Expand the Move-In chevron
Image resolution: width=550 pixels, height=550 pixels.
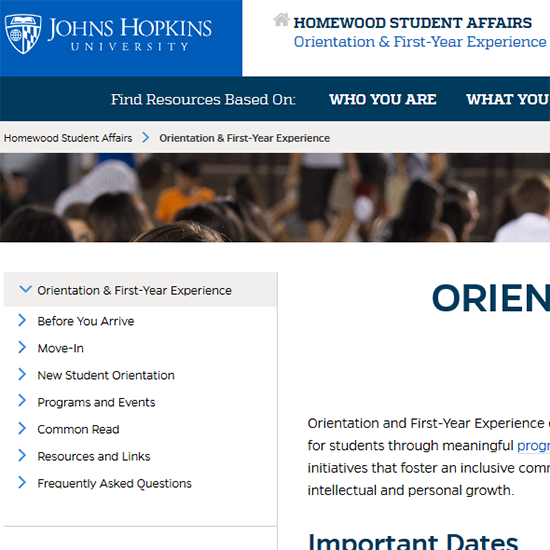click(x=22, y=347)
